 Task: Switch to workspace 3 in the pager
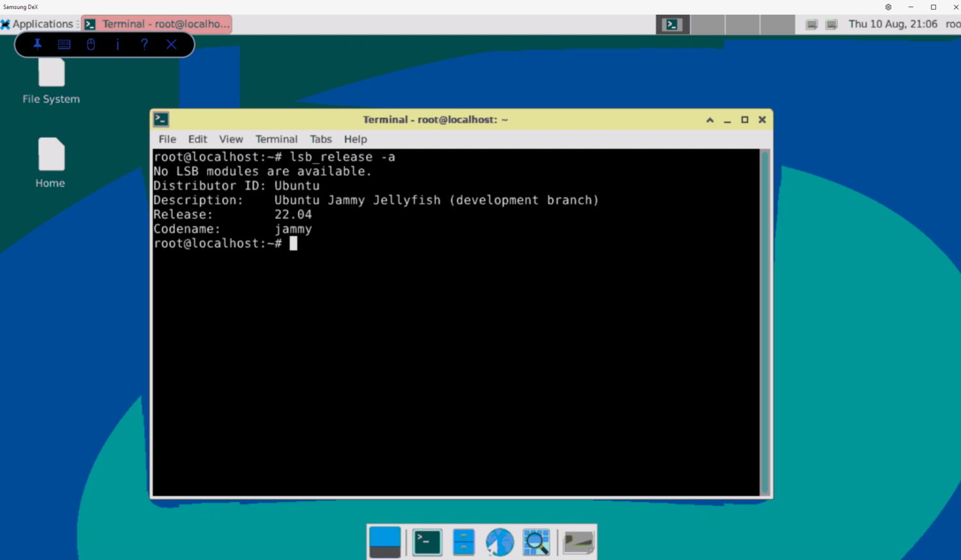coord(743,24)
